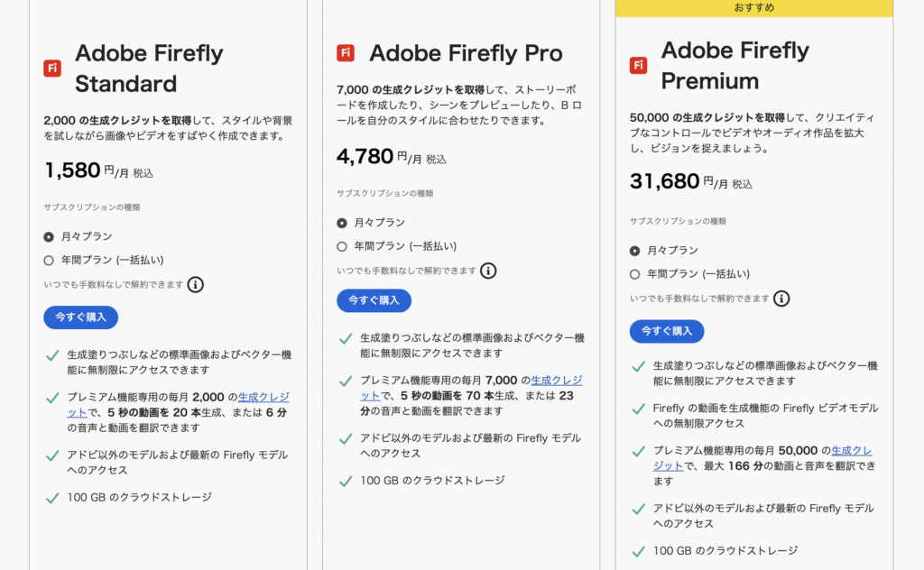924x570 pixels.
Task: Click the Adobe Firefly Pro plan title
Action: point(466,53)
